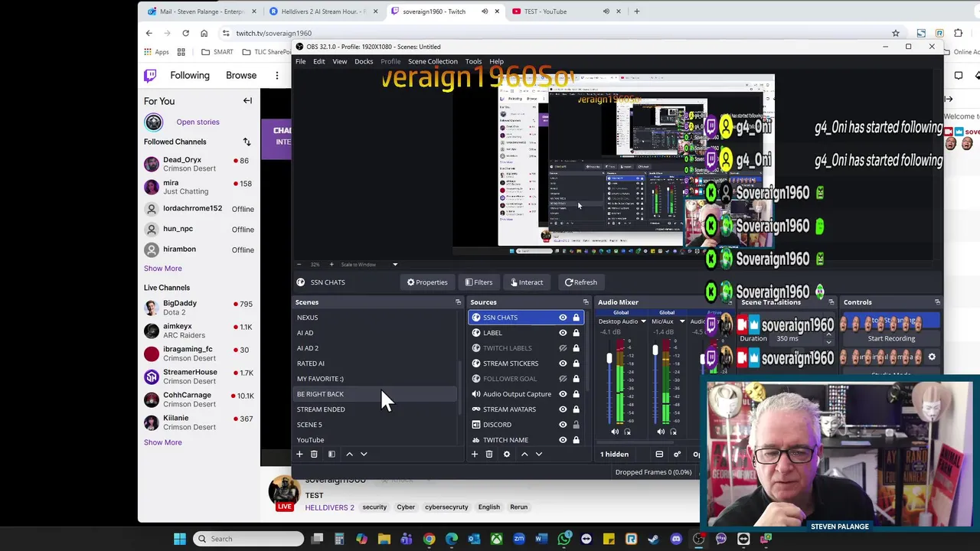Select the BE RIGHT BACK scene
Screen dimensions: 980x551
(376, 394)
